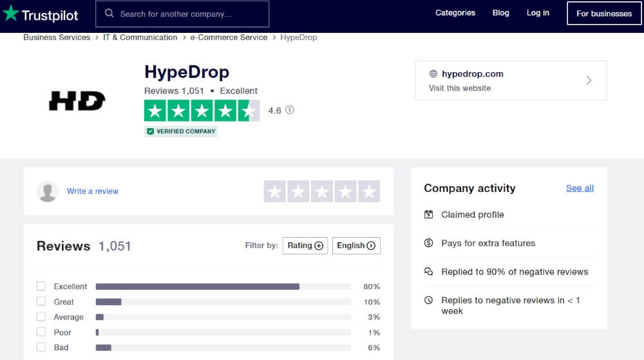Tick the Average filter checkbox
The height and width of the screenshot is (360, 644).
point(41,316)
